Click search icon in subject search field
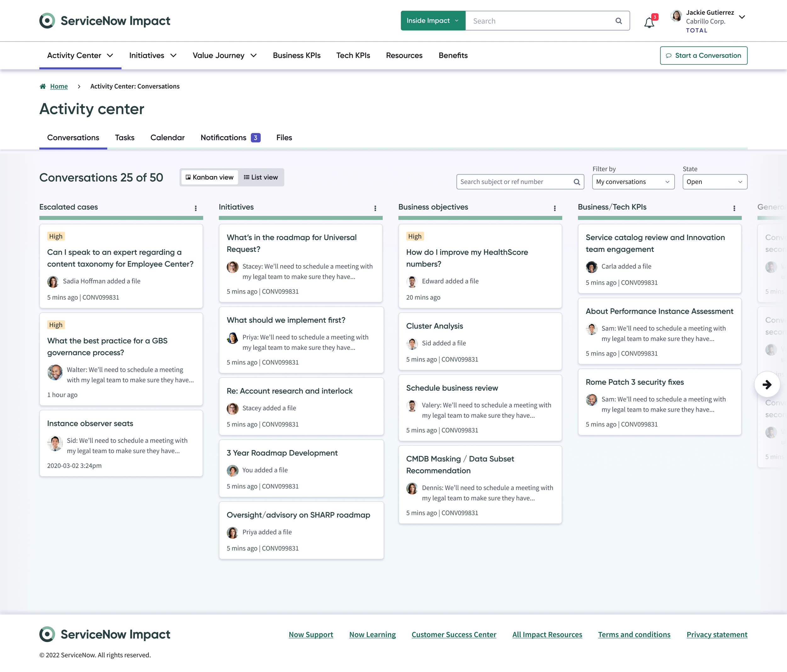The height and width of the screenshot is (672, 787). click(x=577, y=182)
